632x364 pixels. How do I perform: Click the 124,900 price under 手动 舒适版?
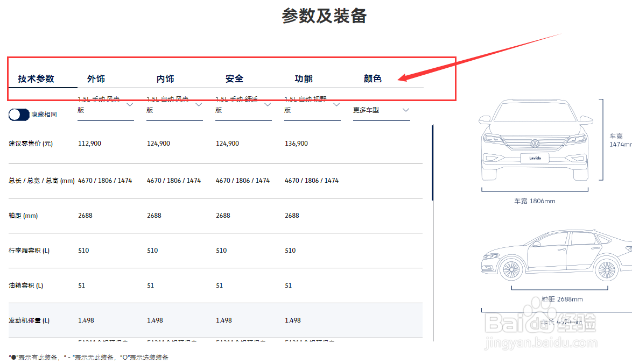[x=227, y=144]
